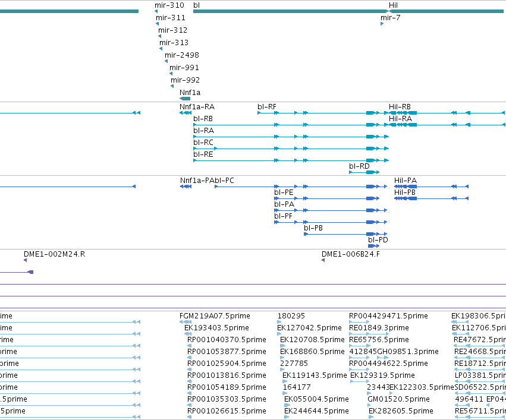Select EST EK120708.5prime

tap(312, 340)
